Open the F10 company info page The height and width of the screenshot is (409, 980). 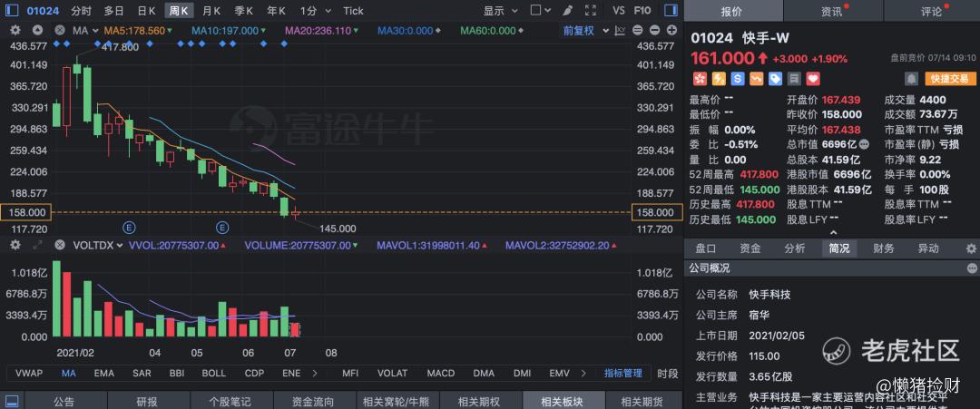(642, 11)
